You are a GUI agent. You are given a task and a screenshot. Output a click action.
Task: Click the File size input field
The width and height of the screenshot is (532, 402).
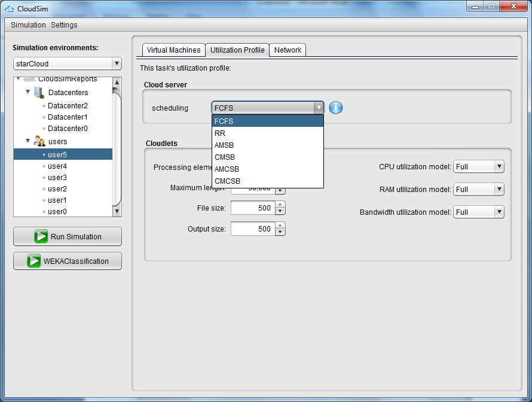point(253,208)
